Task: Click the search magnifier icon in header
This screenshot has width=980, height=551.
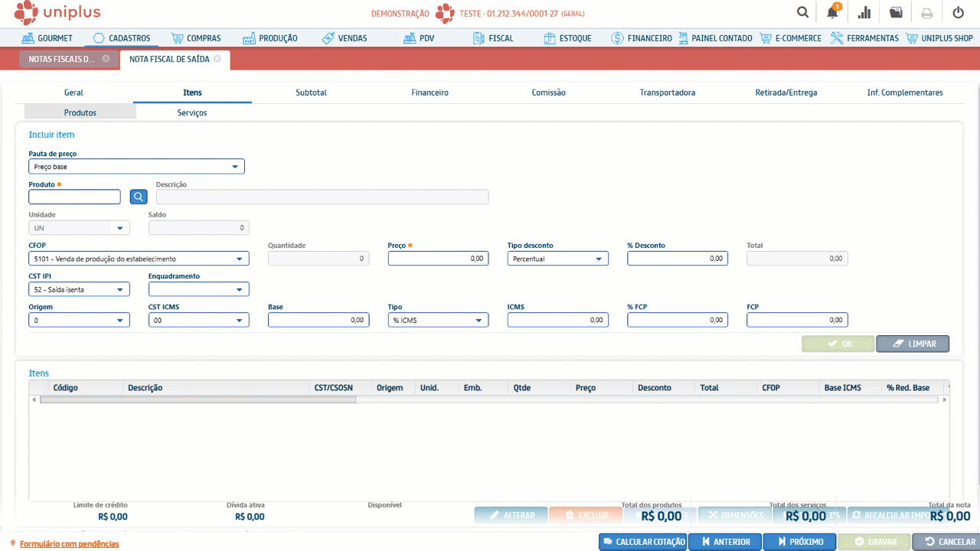Action: (802, 12)
